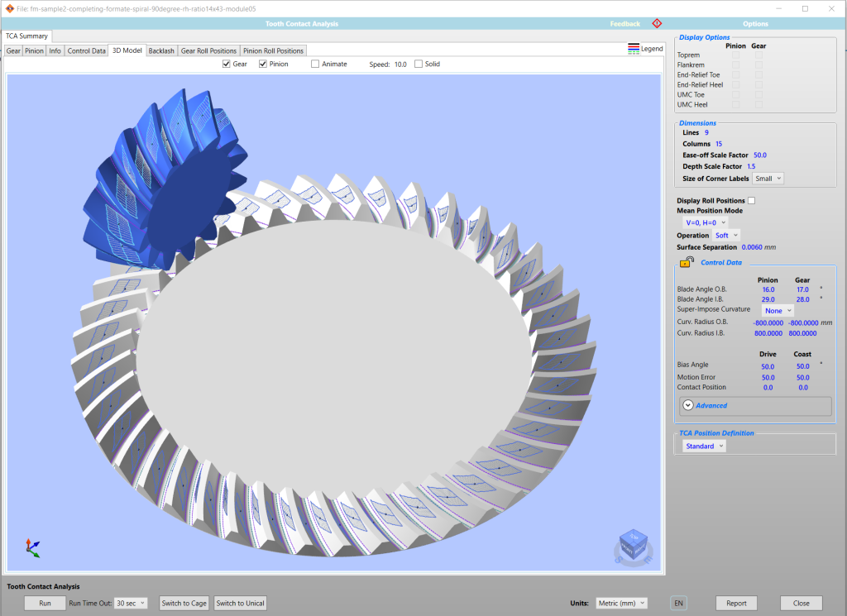Tick the Display Roll Positions checkbox

coord(751,201)
